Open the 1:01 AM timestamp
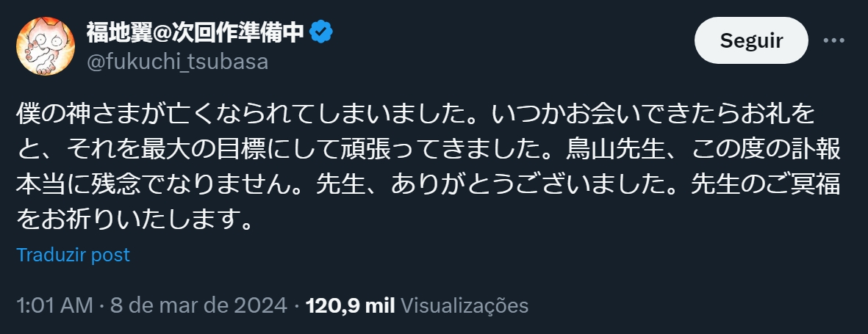This screenshot has height=334, width=868. tap(54, 305)
